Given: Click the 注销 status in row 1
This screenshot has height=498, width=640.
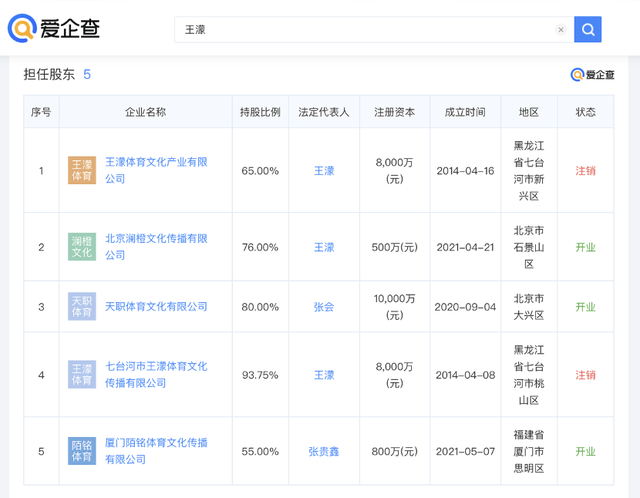Looking at the screenshot, I should tap(585, 171).
